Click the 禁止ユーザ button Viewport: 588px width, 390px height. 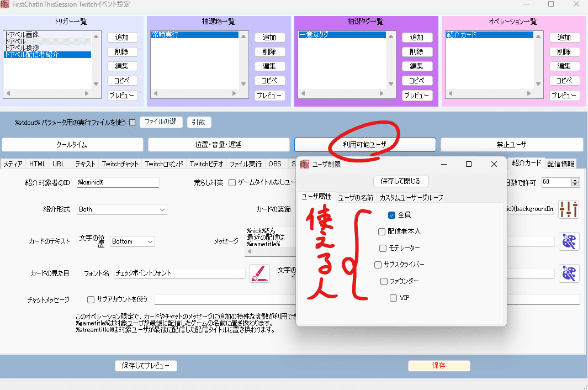point(511,145)
